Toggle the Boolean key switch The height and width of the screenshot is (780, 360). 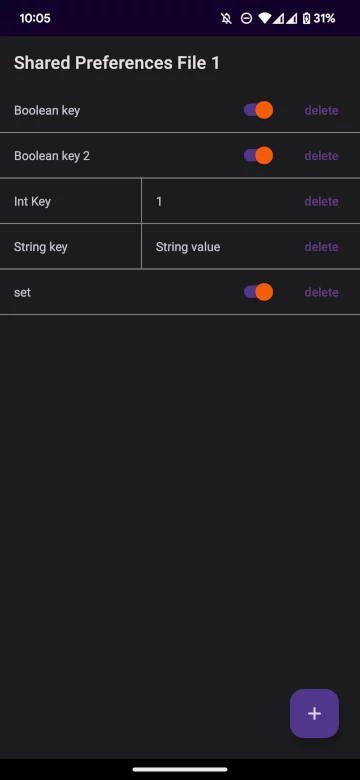[258, 110]
